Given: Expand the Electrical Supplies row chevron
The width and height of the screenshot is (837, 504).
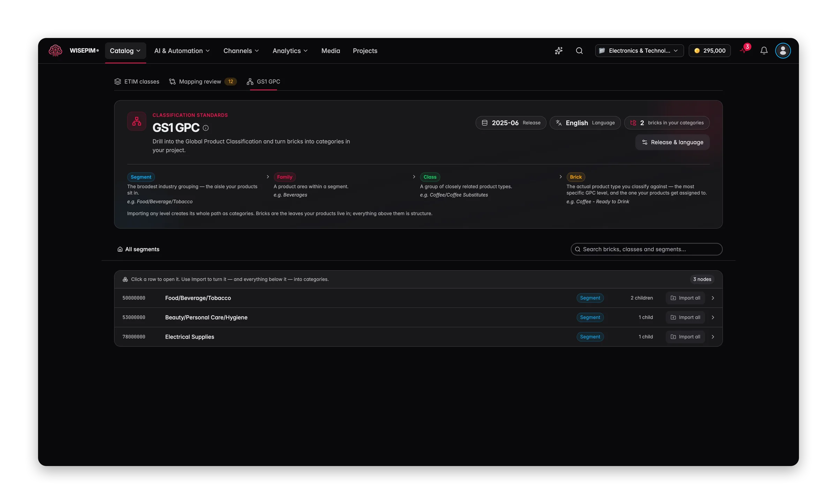Looking at the screenshot, I should [713, 337].
